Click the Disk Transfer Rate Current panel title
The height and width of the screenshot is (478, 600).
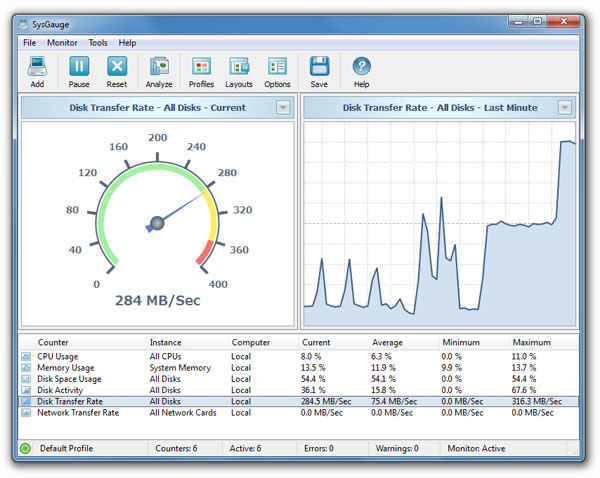tap(157, 108)
